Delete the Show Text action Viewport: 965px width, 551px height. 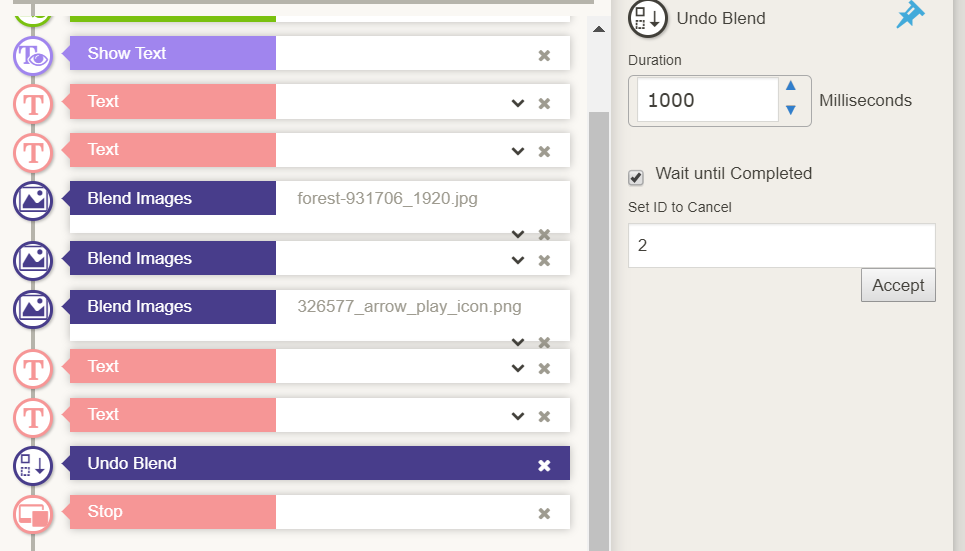[x=544, y=55]
